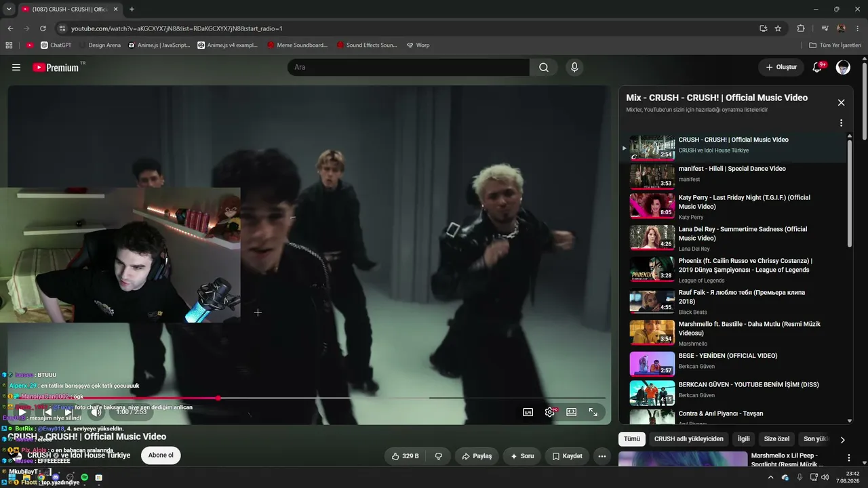This screenshot has width=868, height=488.
Task: Open a new browser tab
Action: tap(132, 9)
